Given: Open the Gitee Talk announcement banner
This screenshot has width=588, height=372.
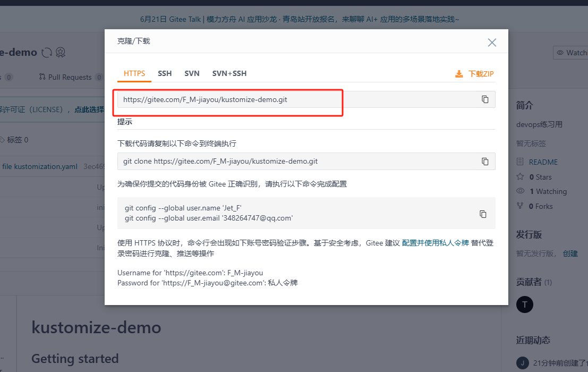Looking at the screenshot, I should tap(299, 19).
